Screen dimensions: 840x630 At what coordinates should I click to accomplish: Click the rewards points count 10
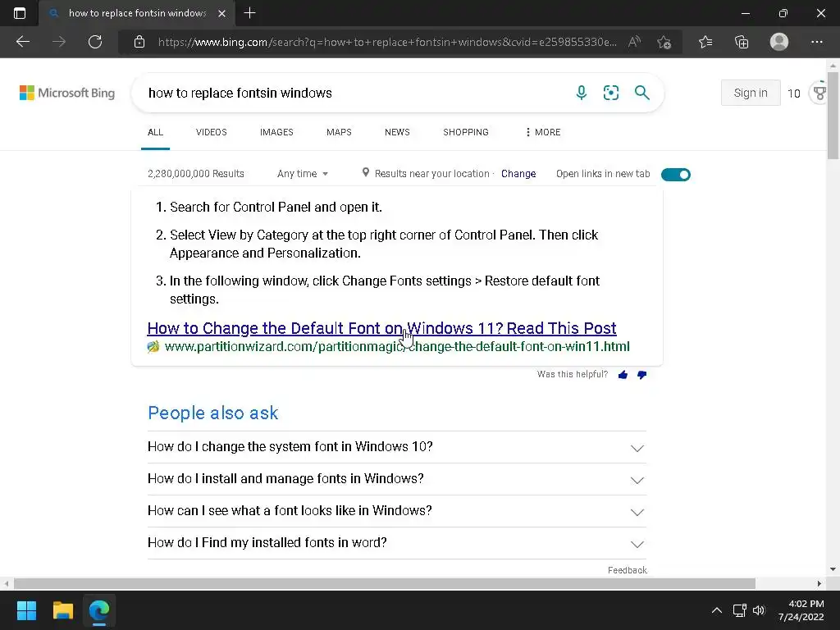(x=794, y=94)
